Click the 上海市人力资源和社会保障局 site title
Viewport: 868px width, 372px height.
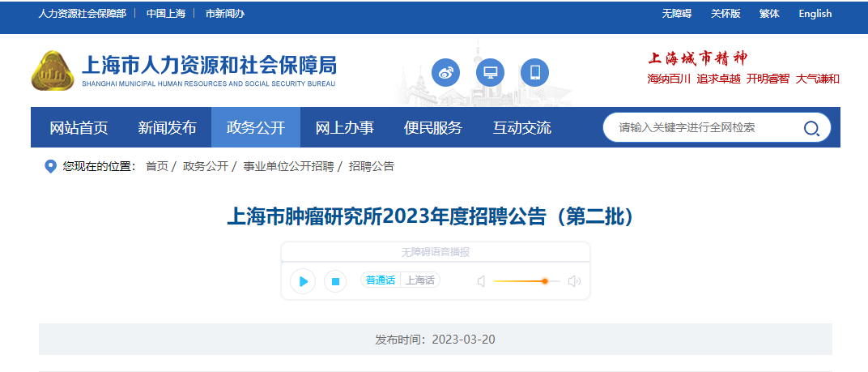pyautogui.click(x=209, y=66)
